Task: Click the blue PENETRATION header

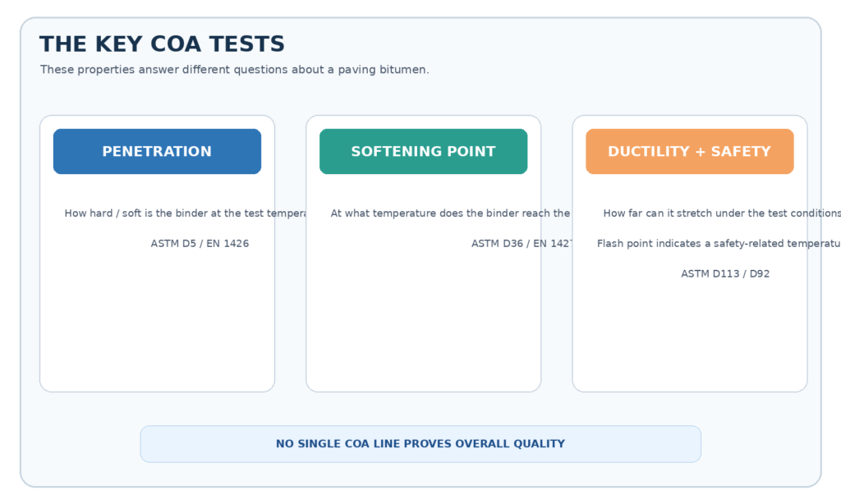Action: 157,151
